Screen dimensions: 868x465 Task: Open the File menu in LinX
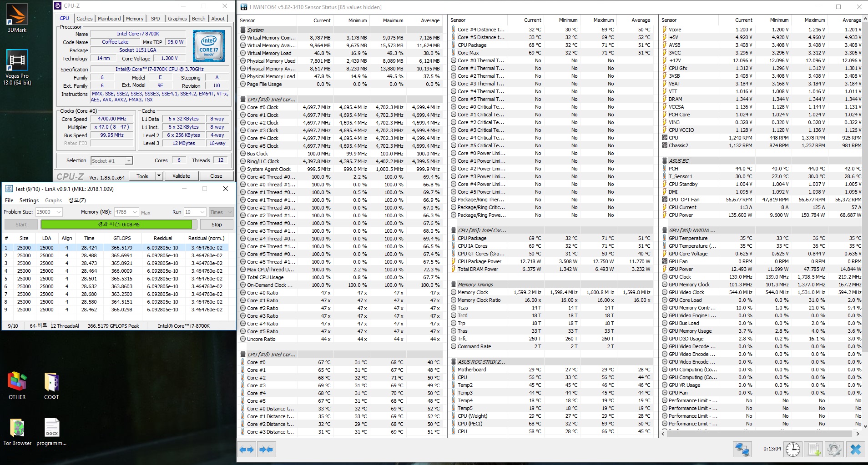click(x=9, y=200)
